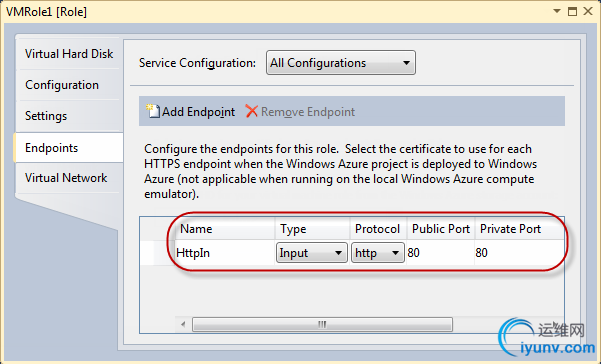601x364 pixels.
Task: Click the horizontal scrollbar left arrow
Action: [183, 325]
